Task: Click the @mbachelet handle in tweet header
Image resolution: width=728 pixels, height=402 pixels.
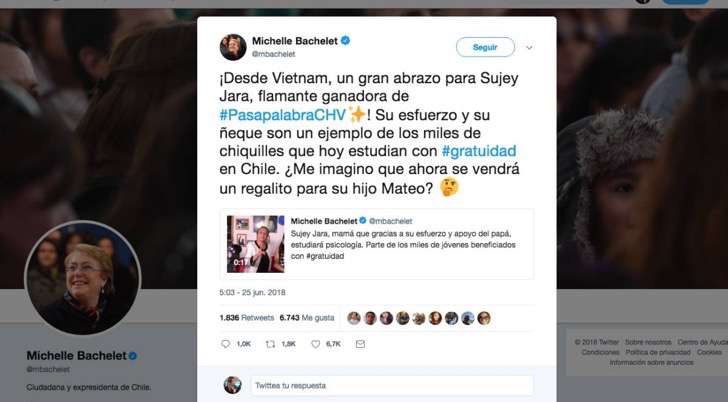Action: click(x=273, y=54)
